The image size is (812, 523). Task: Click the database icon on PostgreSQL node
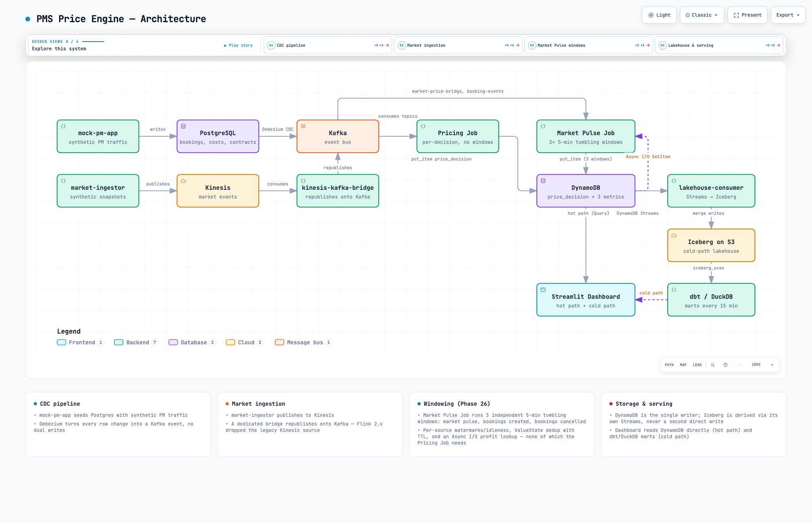tap(183, 126)
